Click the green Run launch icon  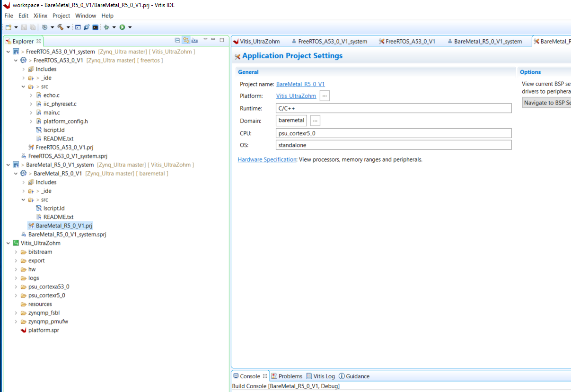coord(122,27)
